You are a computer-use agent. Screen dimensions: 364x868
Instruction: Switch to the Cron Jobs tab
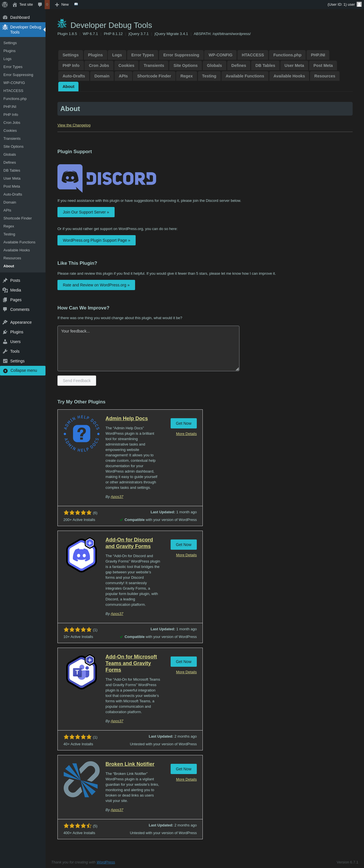pos(99,65)
